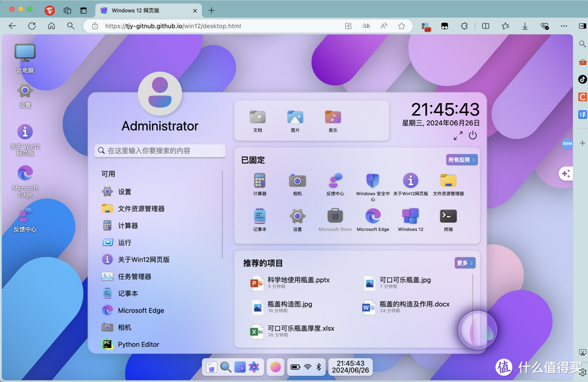
Task: Click the translate page icon
Action: (366, 26)
